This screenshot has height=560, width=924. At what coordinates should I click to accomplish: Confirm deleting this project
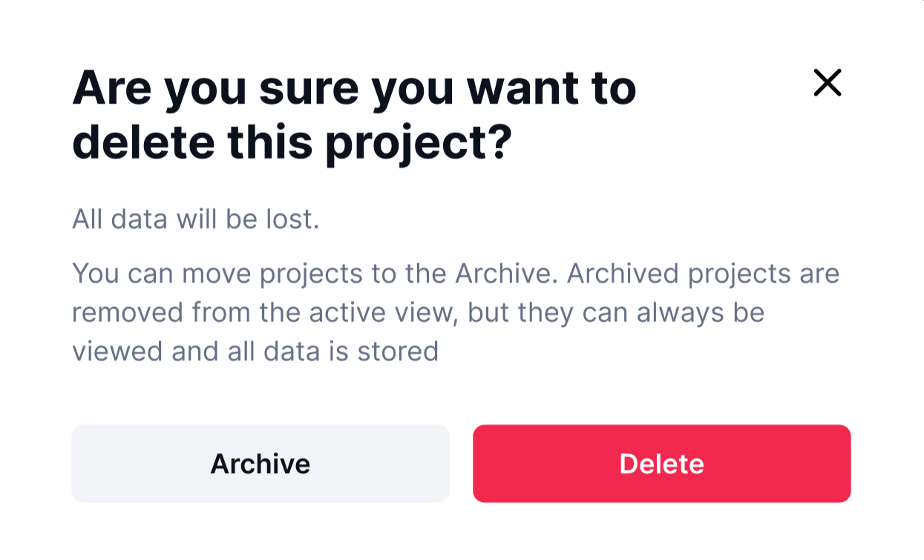(661, 464)
